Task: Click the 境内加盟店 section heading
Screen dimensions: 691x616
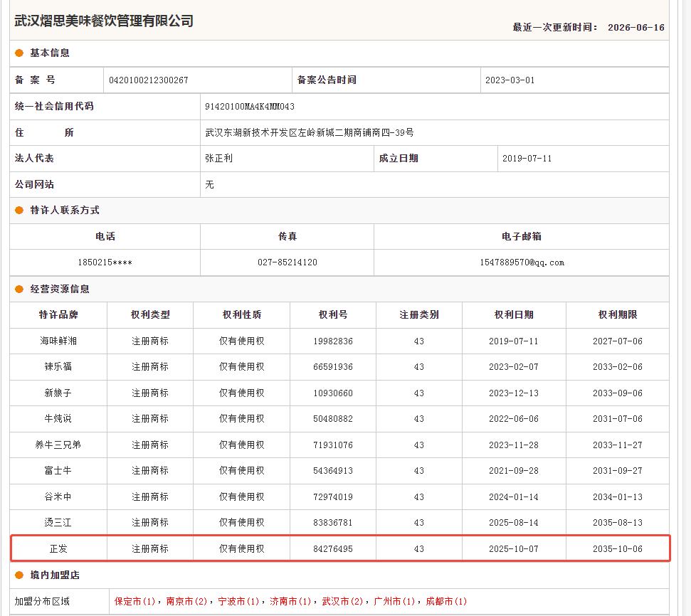Action: click(x=55, y=575)
